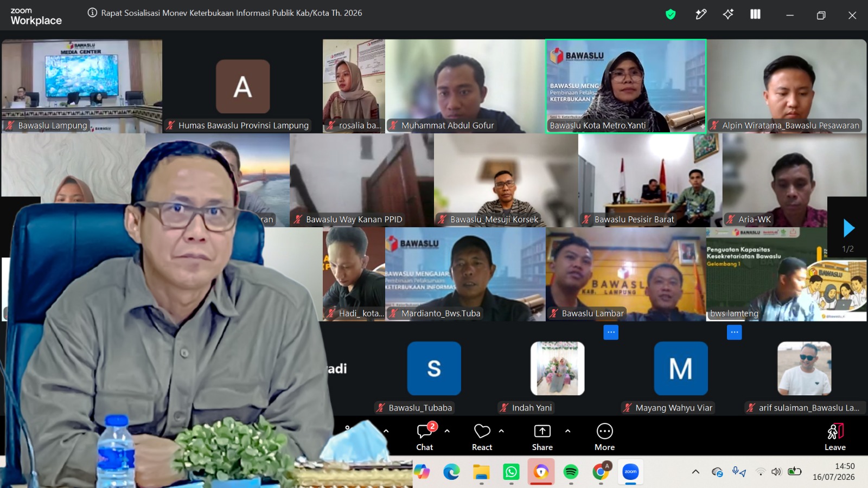Open Wi-Fi network tray icon
868x488 pixels.
coord(761,472)
